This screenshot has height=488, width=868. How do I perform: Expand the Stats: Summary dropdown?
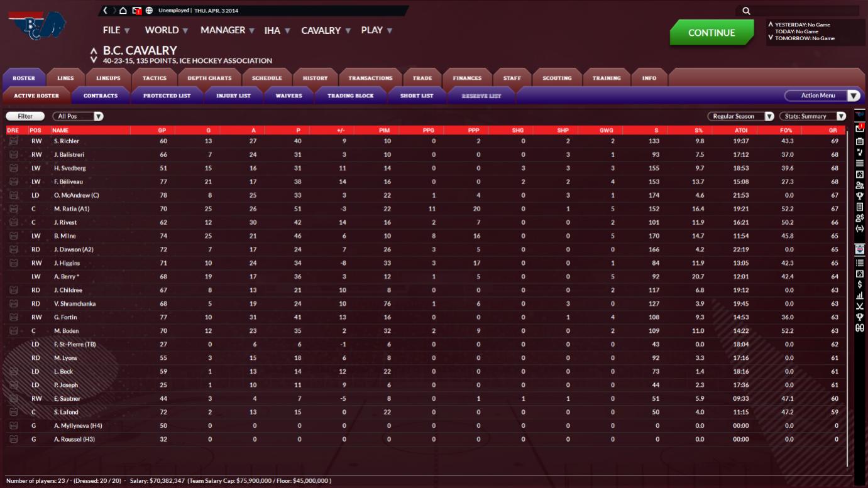813,116
